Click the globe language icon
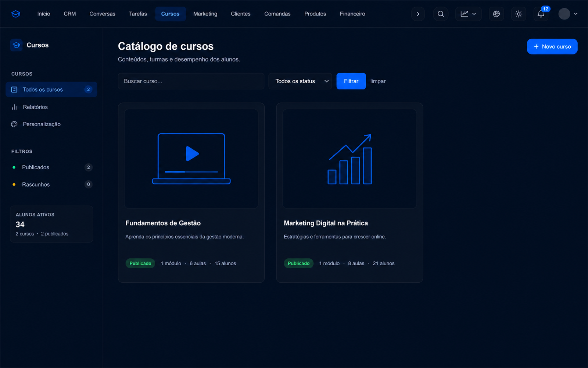The height and width of the screenshot is (368, 588). (x=496, y=14)
